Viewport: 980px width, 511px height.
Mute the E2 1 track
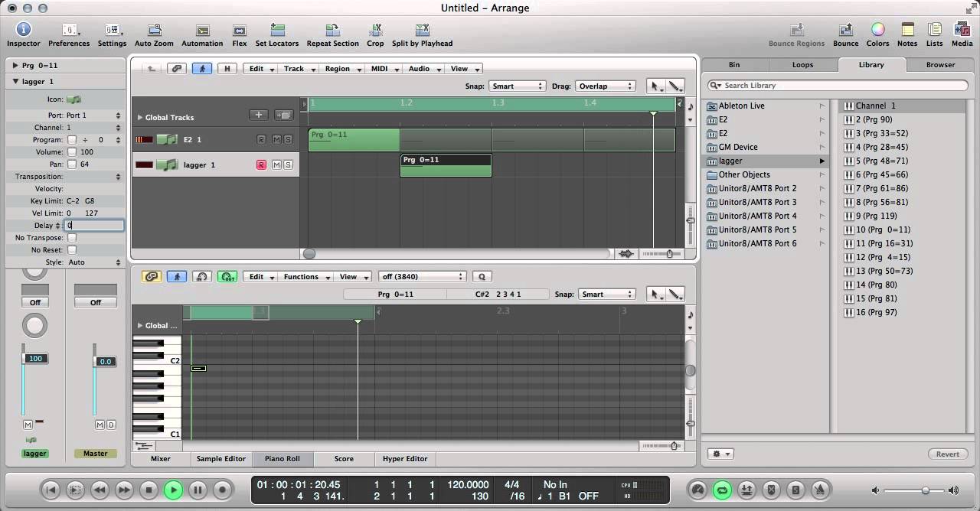click(x=276, y=140)
